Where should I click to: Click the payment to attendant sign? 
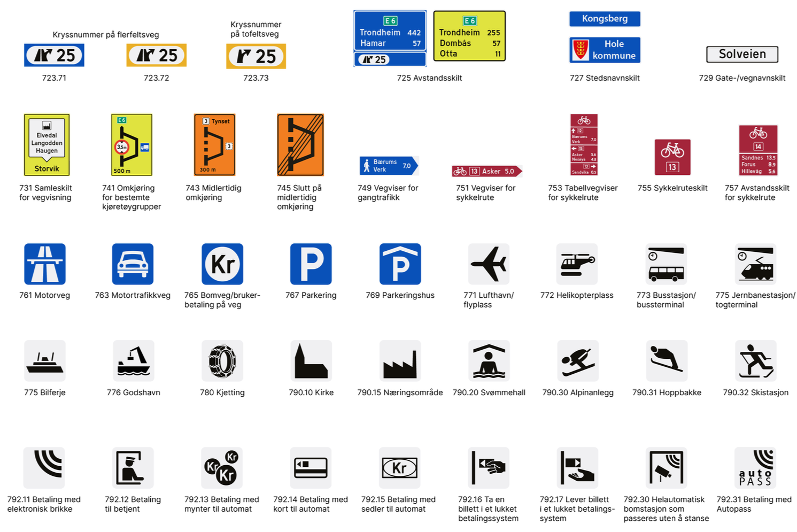[x=133, y=468]
